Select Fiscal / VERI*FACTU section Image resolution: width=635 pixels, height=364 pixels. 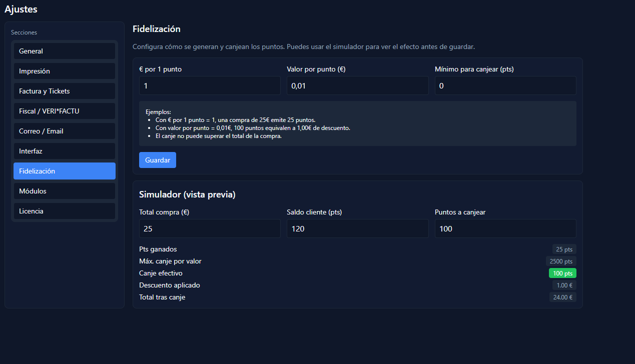click(x=64, y=111)
